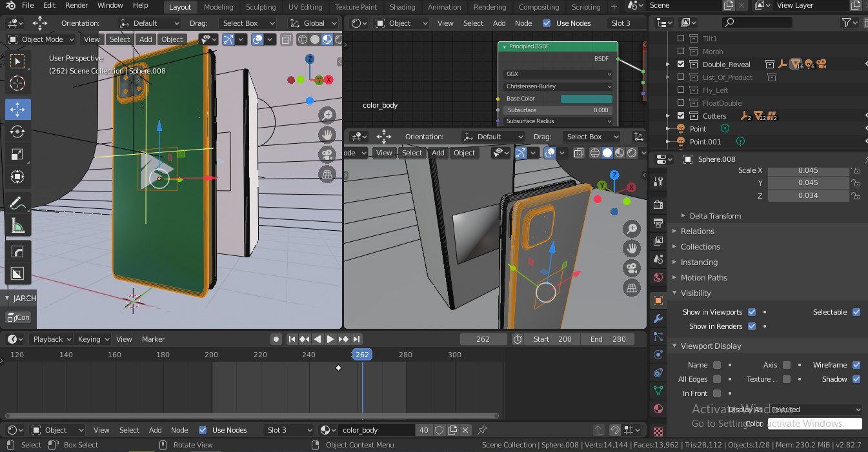The width and height of the screenshot is (868, 452).
Task: Select the Move tool in the toolbar
Action: (17, 109)
